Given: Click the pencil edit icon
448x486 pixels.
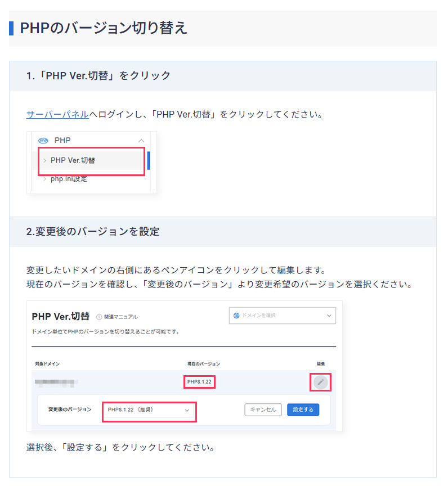Looking at the screenshot, I should click(x=320, y=382).
